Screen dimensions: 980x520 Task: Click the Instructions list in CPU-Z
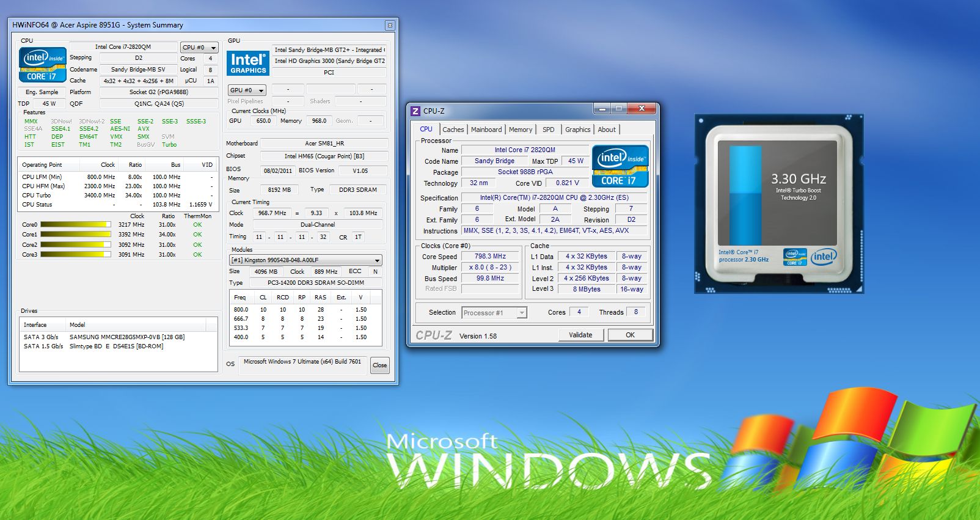pyautogui.click(x=554, y=231)
